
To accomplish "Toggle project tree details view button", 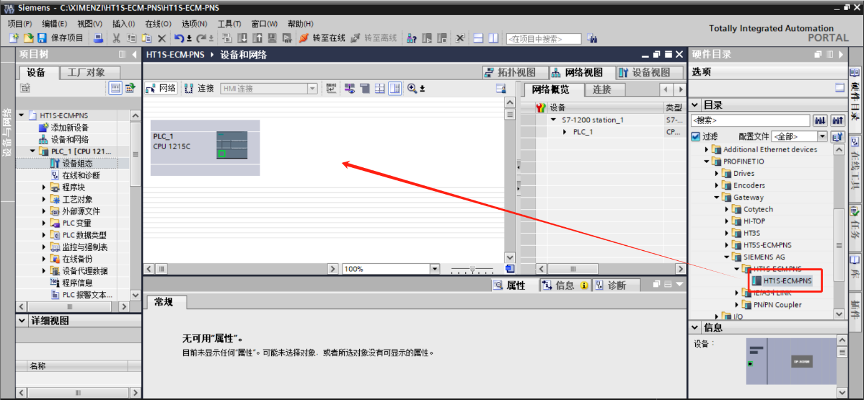I will click(x=116, y=89).
